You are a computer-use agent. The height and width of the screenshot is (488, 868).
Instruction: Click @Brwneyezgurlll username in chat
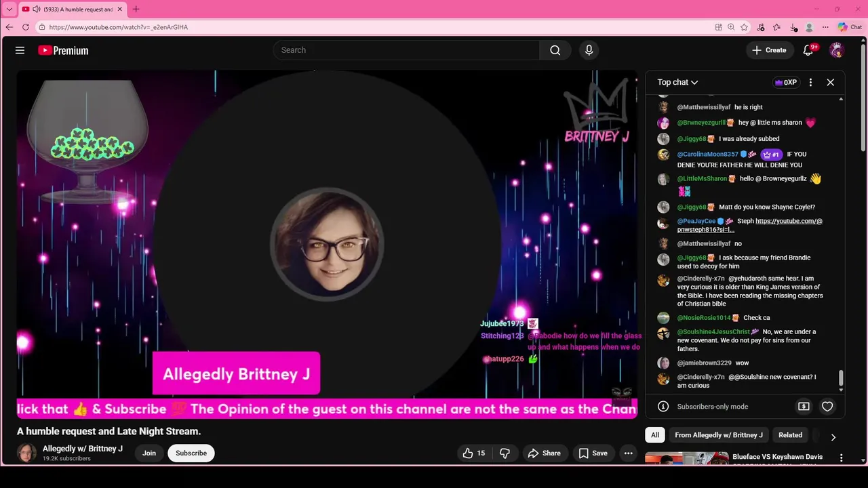click(701, 123)
